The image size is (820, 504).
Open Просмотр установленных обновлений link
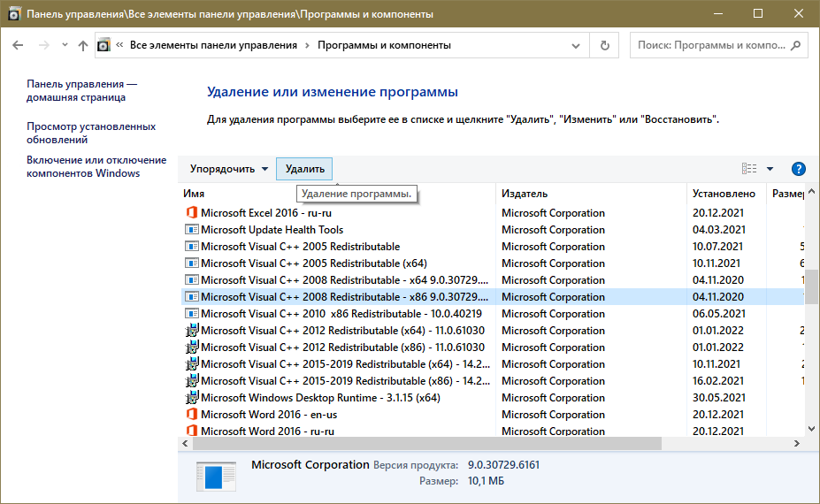(x=91, y=133)
